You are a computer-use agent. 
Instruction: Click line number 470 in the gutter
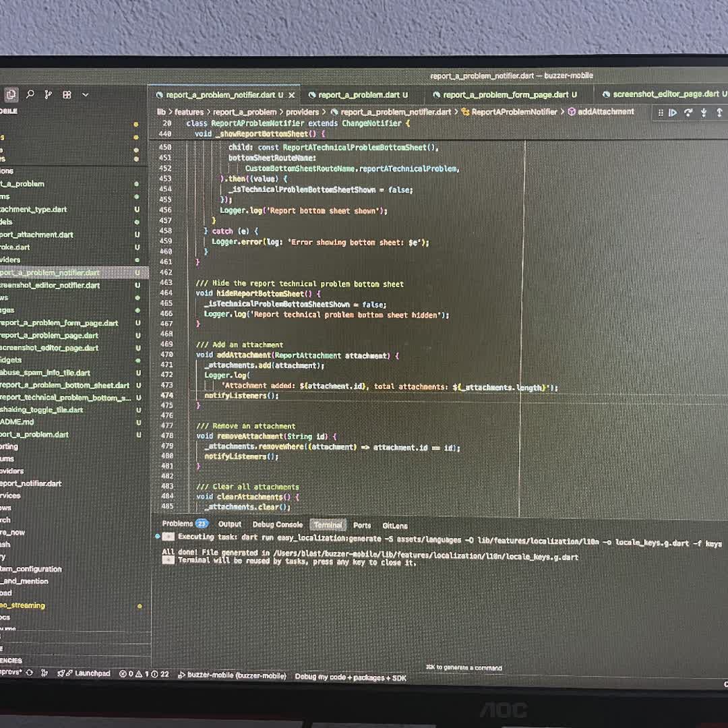tap(166, 355)
